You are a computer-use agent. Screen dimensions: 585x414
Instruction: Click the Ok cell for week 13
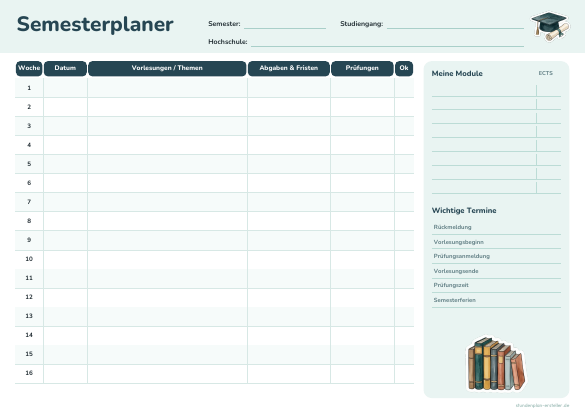pos(404,316)
